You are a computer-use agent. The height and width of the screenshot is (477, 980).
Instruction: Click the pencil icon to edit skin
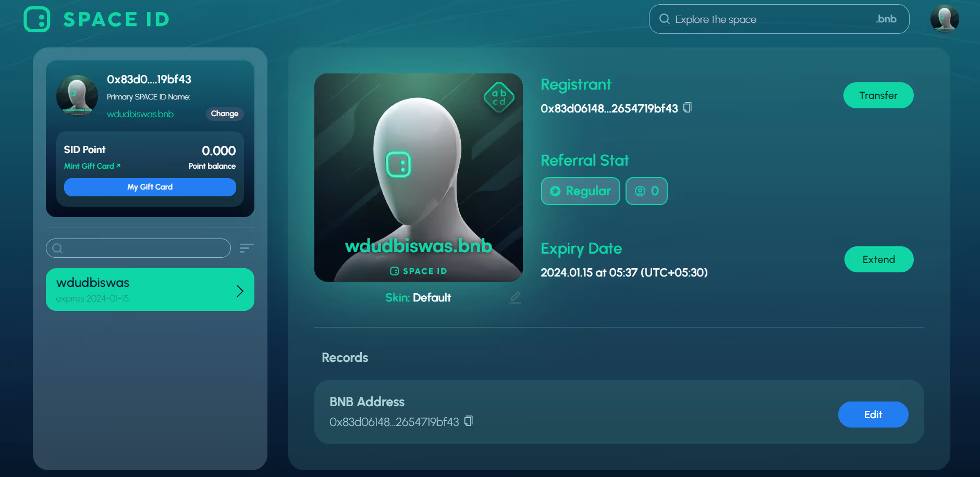coord(515,297)
